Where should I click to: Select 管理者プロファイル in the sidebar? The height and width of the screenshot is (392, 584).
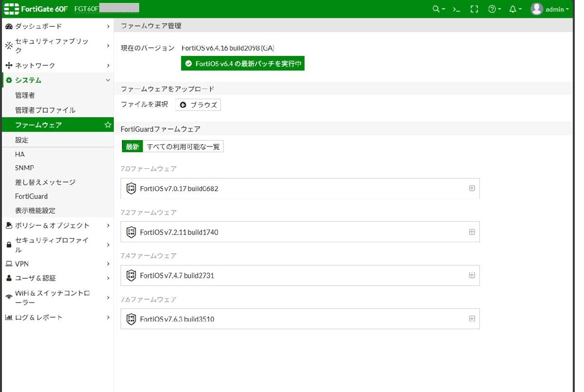pyautogui.click(x=45, y=110)
